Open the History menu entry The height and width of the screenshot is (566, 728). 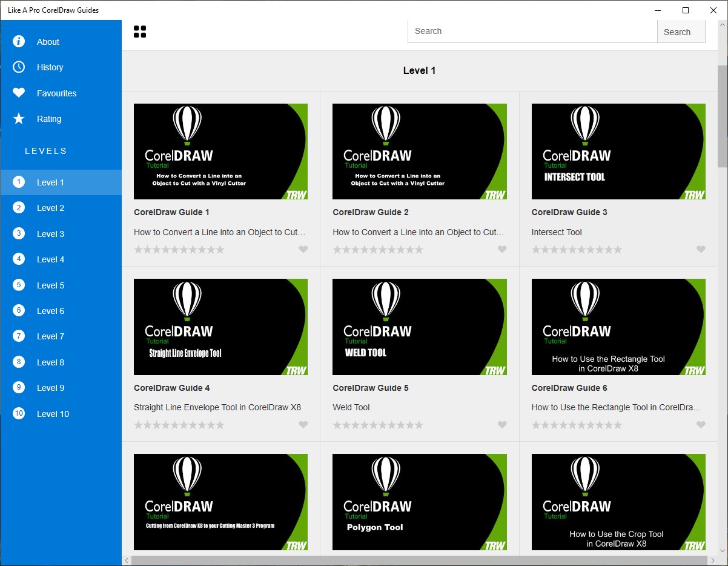coord(61,67)
